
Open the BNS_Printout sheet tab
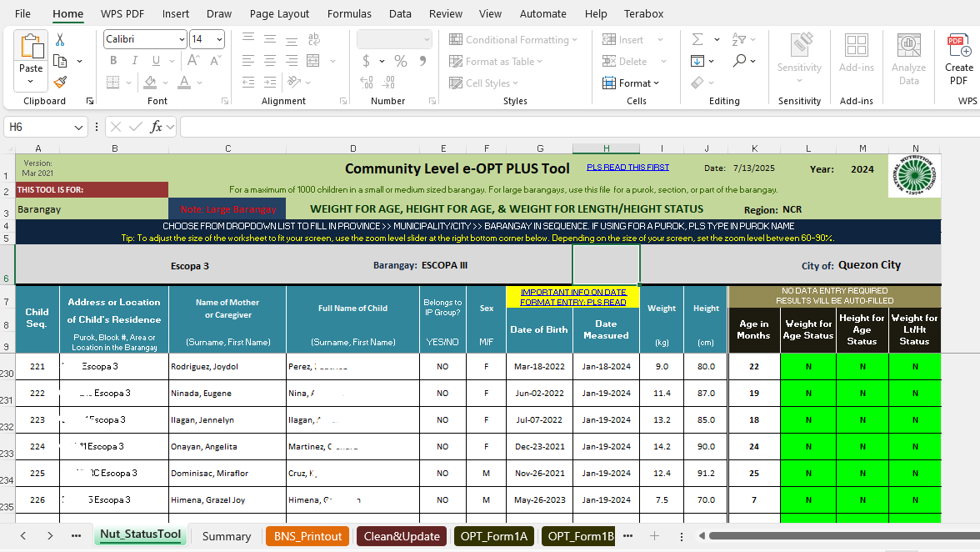pyautogui.click(x=307, y=536)
